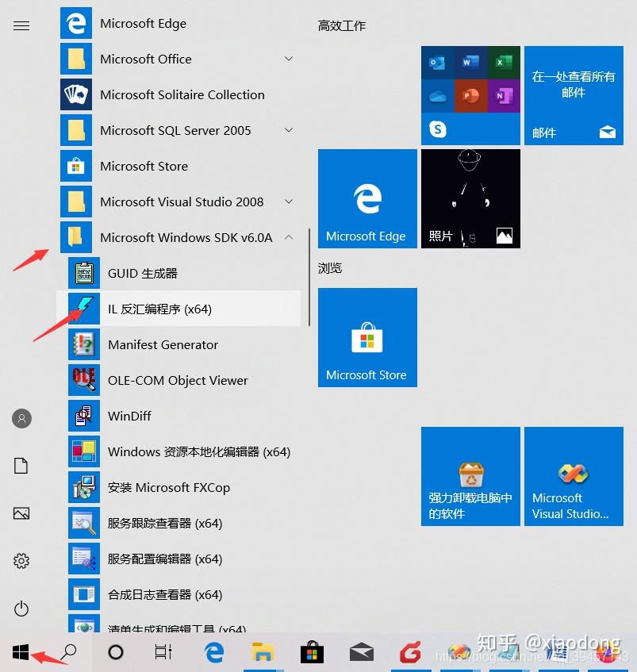Open 合成日志查看器 (x64)
Viewport: 637px width, 672px height.
click(x=180, y=594)
